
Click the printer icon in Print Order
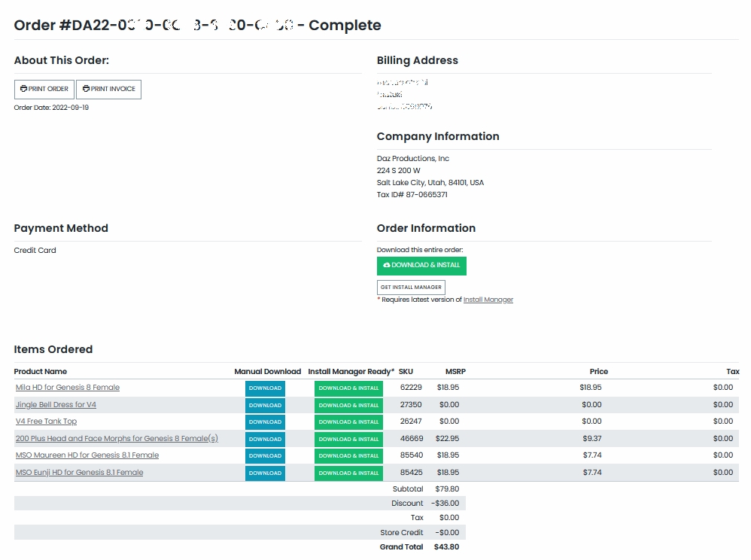coord(23,89)
